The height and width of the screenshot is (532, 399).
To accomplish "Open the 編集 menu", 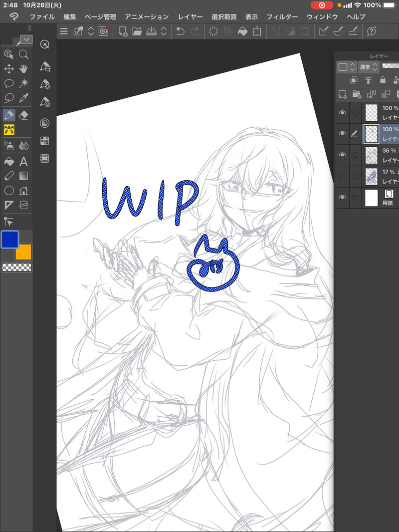I will pos(70,16).
